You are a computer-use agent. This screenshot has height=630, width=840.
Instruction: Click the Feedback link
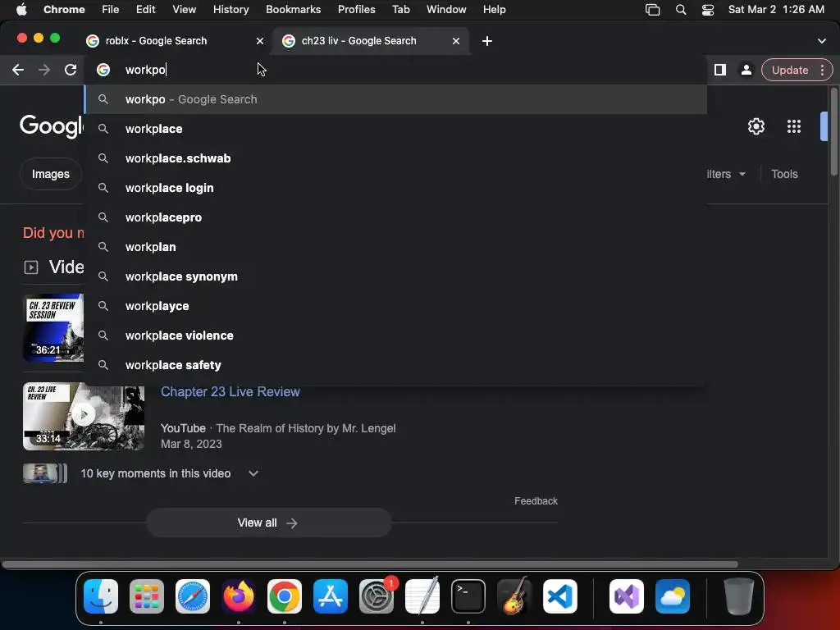pyautogui.click(x=536, y=501)
